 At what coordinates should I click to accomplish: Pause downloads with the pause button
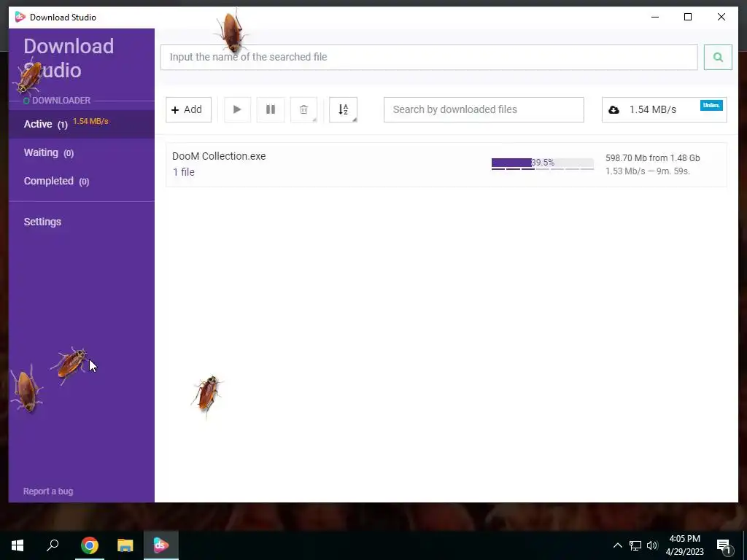coord(270,109)
